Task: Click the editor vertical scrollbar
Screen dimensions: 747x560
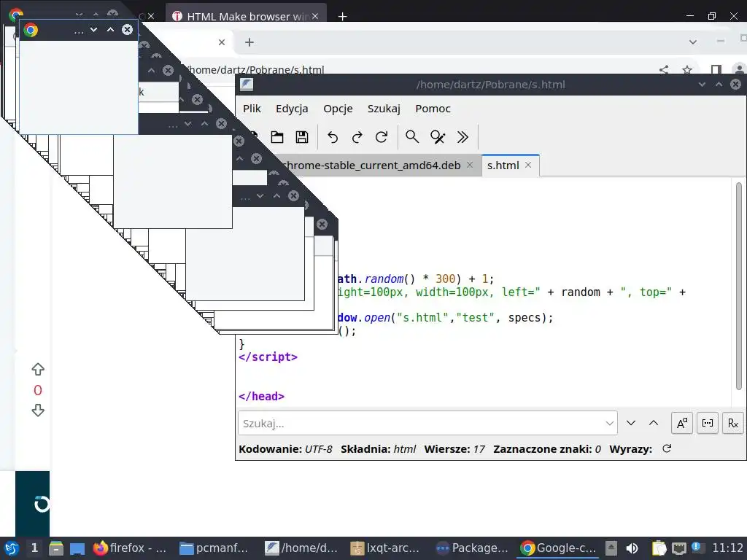Action: [739, 286]
